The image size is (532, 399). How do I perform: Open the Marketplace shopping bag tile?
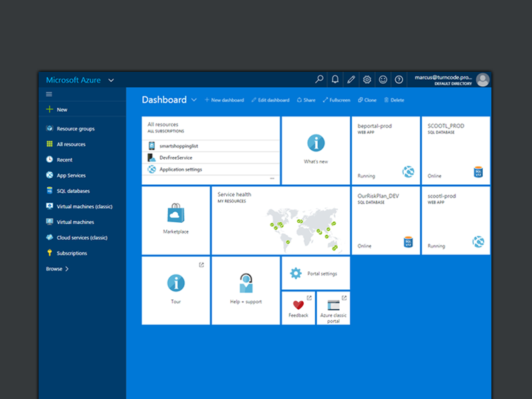pyautogui.click(x=176, y=220)
